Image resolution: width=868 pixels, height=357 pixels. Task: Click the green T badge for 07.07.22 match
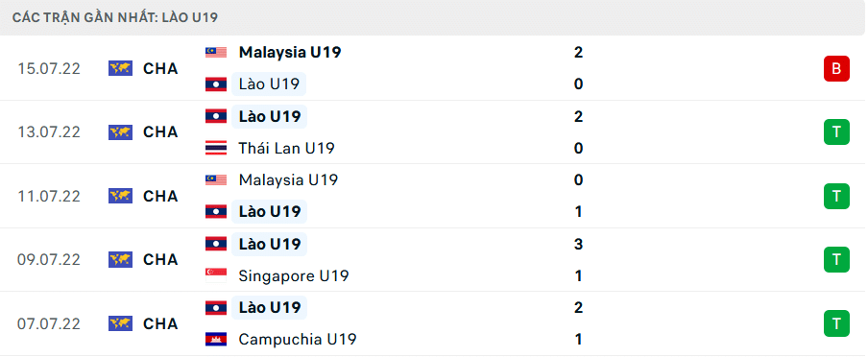(836, 323)
